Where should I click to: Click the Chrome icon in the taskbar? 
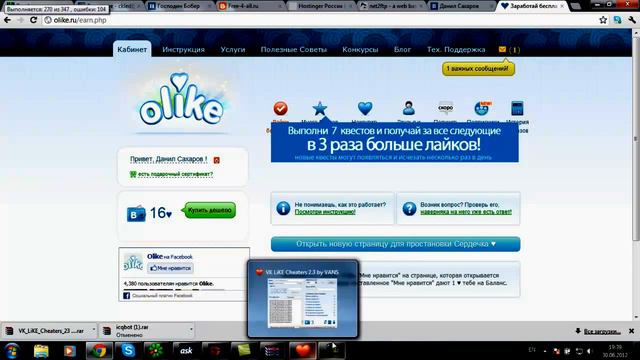[x=99, y=351]
